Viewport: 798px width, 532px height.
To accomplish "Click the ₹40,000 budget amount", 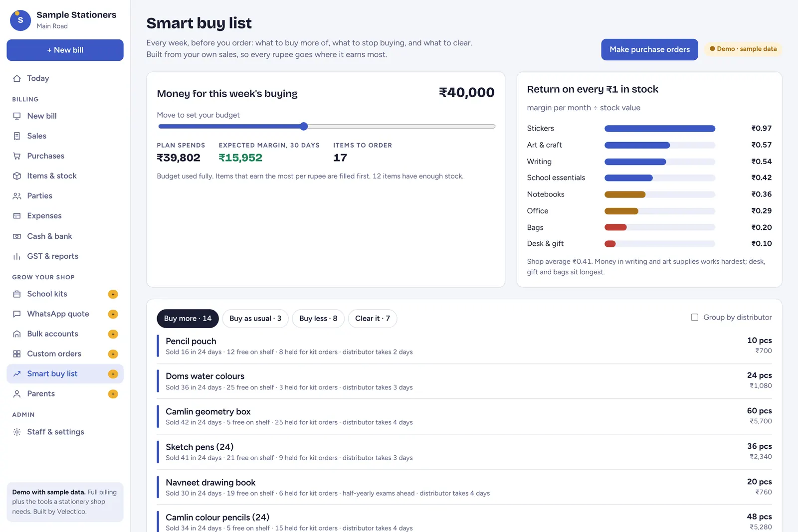I will (x=466, y=92).
